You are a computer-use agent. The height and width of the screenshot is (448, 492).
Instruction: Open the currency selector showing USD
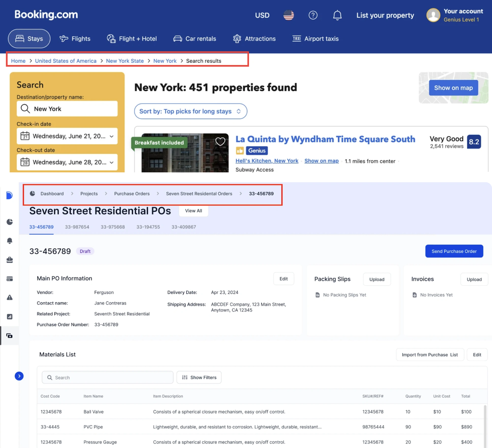tap(262, 15)
